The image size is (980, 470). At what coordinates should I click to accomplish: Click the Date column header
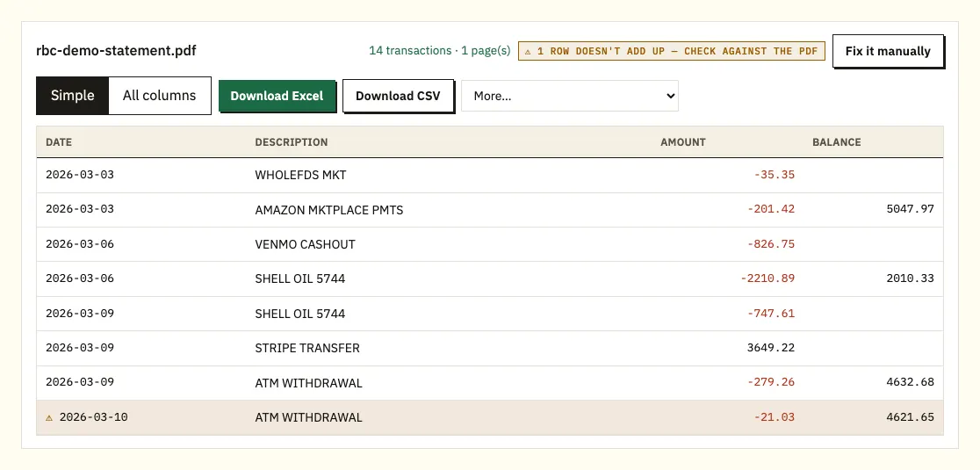click(59, 141)
